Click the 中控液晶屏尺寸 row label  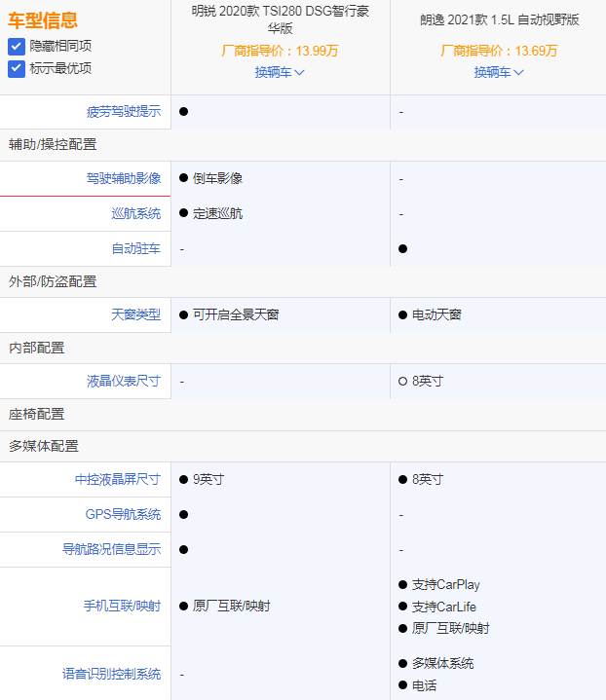point(117,479)
